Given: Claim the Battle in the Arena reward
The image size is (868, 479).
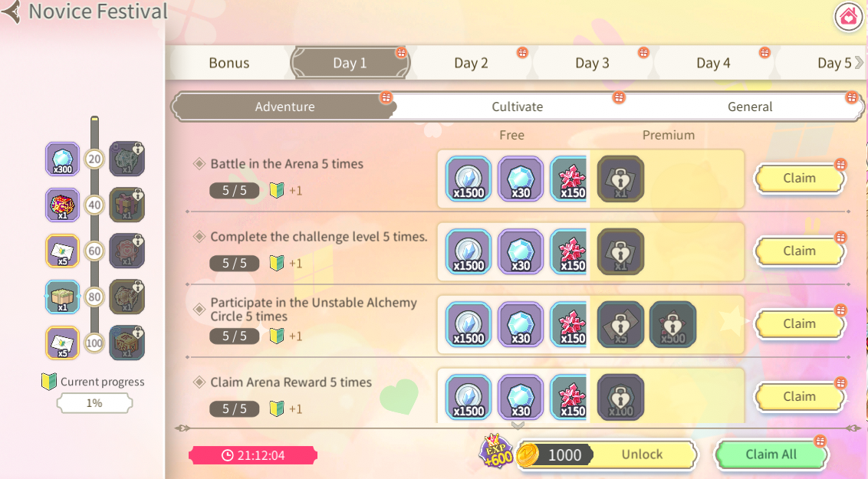Looking at the screenshot, I should [799, 179].
